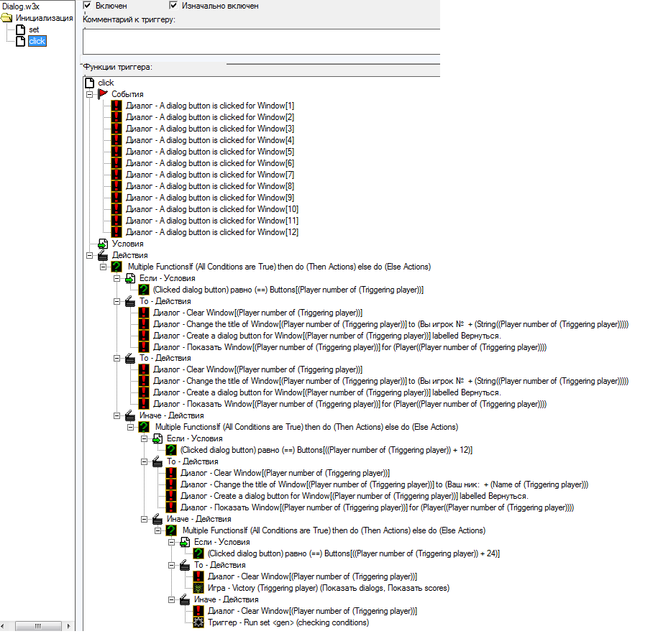
Task: Select Показать Window action under Ваш ник
Action: pos(378,507)
